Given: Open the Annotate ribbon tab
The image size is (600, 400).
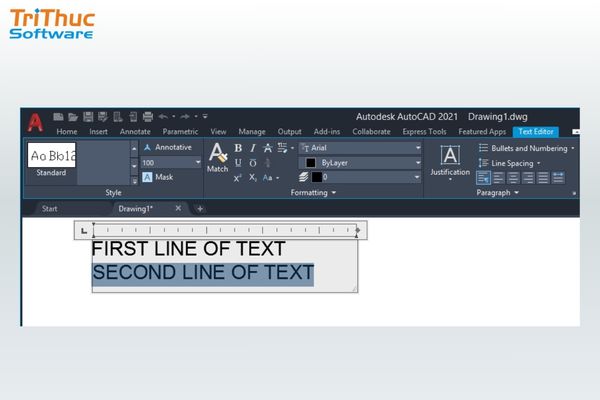Looking at the screenshot, I should tap(135, 132).
